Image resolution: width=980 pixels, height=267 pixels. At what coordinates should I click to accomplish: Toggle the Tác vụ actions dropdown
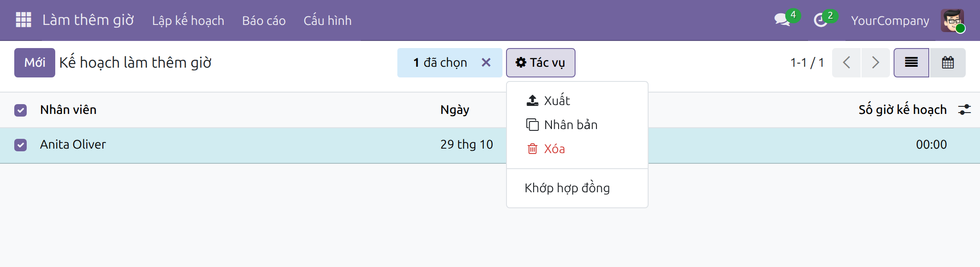[540, 63]
